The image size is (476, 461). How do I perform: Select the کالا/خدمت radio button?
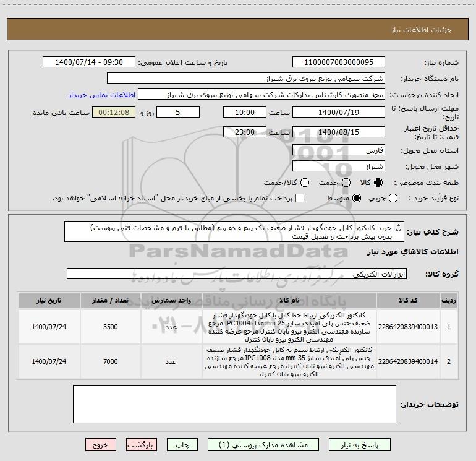tap(305, 183)
